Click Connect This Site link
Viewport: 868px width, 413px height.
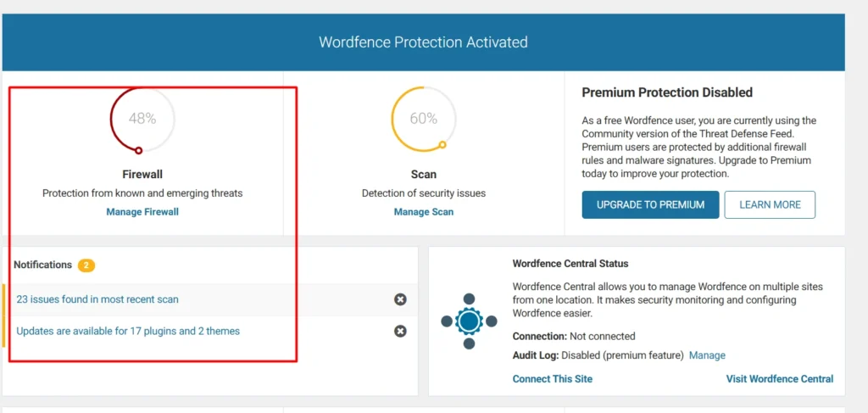pos(553,379)
